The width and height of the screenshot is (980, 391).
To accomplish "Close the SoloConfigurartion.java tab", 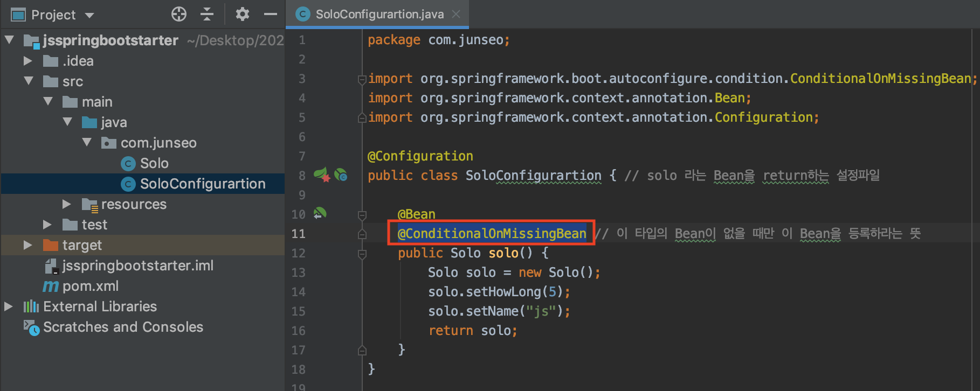I will click(x=456, y=14).
